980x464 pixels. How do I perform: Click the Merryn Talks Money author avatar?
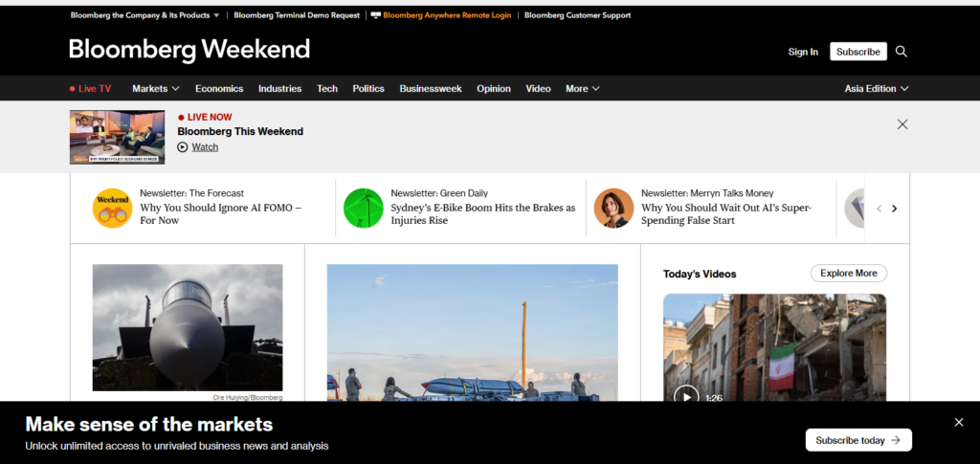coord(613,208)
